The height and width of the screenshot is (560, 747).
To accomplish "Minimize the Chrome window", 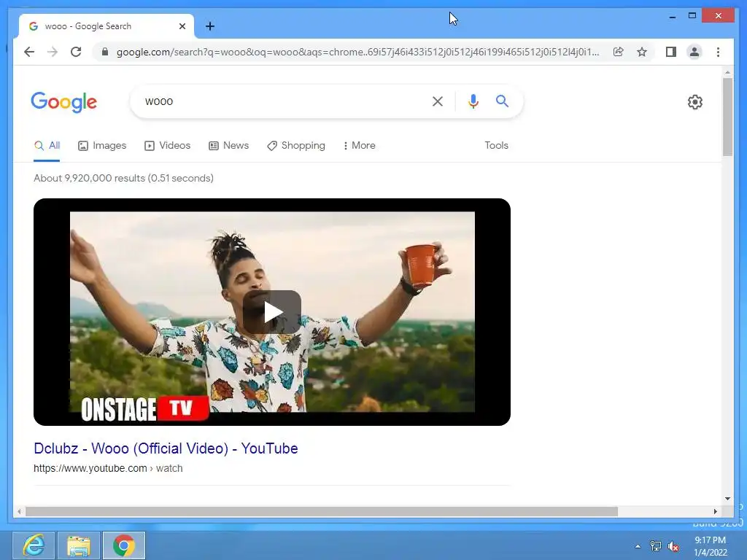I will [x=672, y=16].
